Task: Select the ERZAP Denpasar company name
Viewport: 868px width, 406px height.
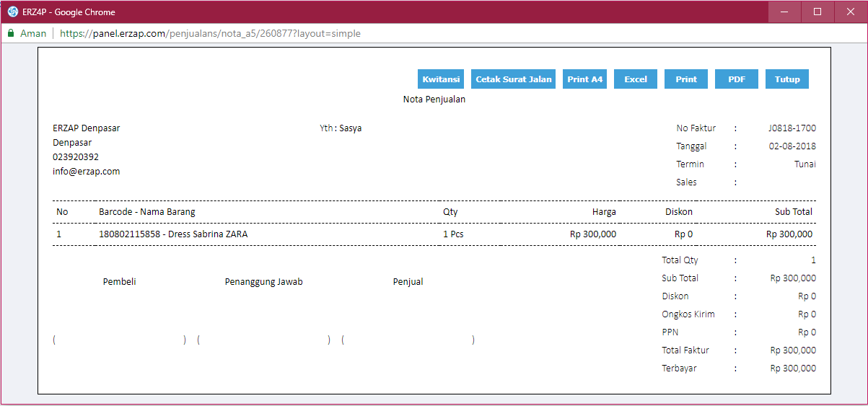Action: pos(87,128)
